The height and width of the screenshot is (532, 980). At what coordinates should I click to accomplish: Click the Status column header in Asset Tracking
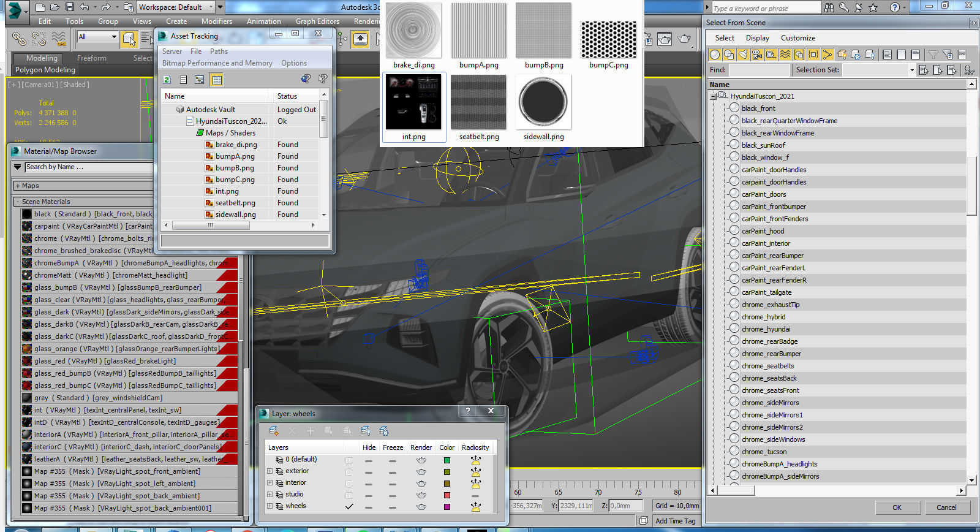point(296,96)
